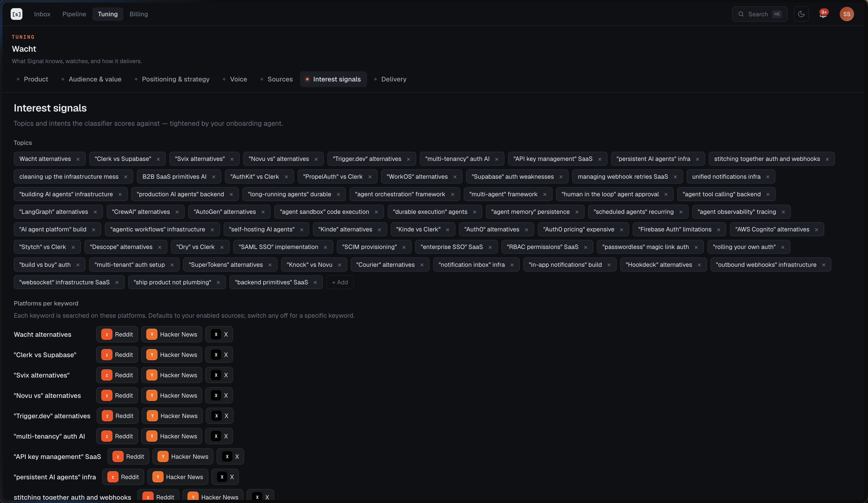Remove "Auth0 pricing" expensive chip

tap(621, 230)
